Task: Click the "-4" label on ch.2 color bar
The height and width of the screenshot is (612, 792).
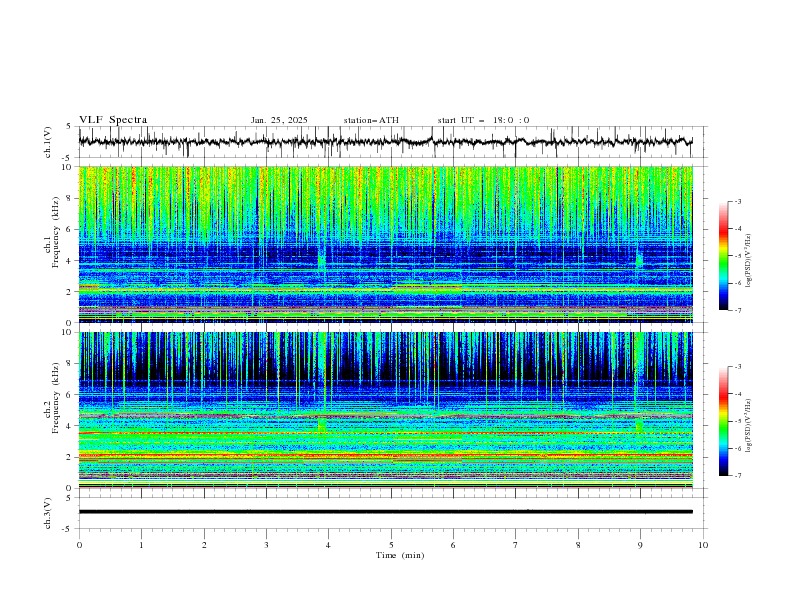Action: 738,394
